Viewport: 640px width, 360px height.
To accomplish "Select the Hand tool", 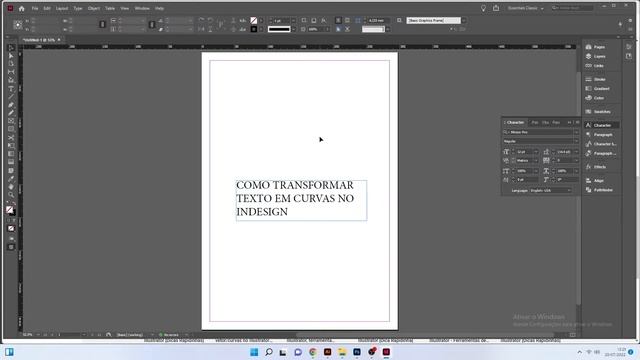I will [x=11, y=187].
